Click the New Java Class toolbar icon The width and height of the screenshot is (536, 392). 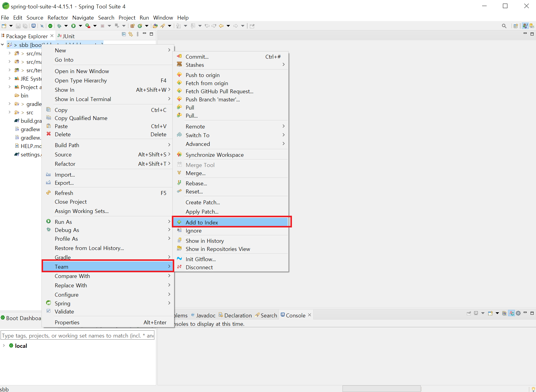pyautogui.click(x=140, y=26)
